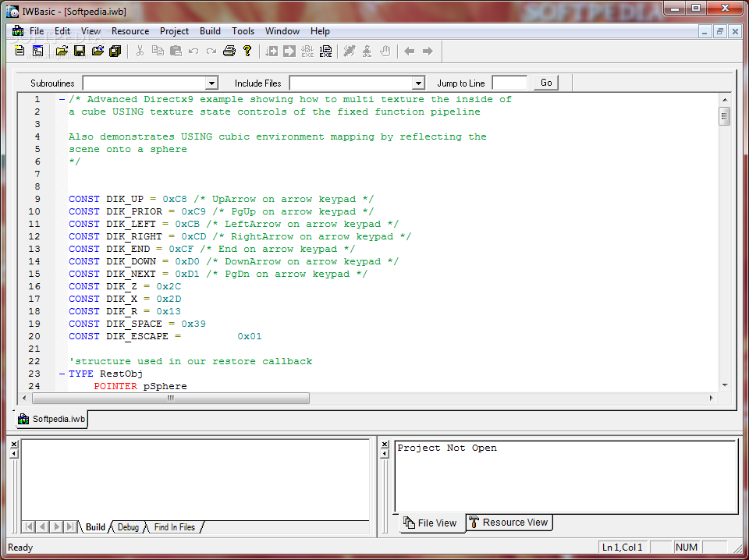Click the editor vertical scrollbar thumb
The width and height of the screenshot is (749, 560).
[x=725, y=116]
